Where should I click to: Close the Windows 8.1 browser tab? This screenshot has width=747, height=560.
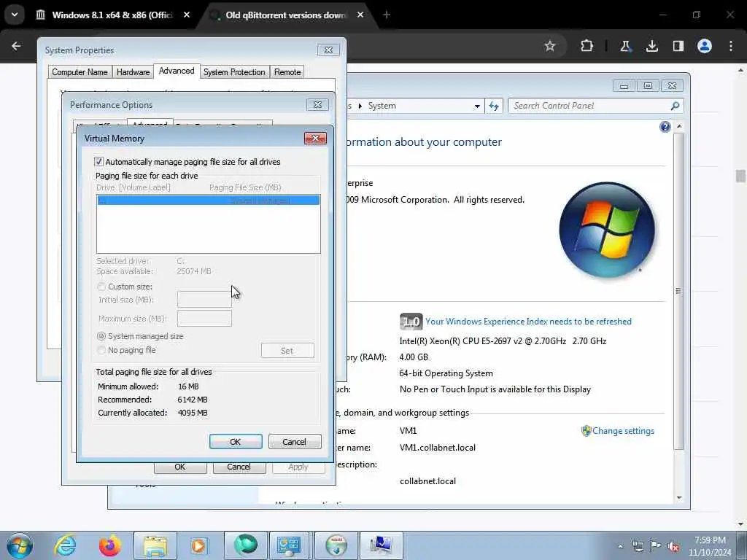(x=187, y=15)
